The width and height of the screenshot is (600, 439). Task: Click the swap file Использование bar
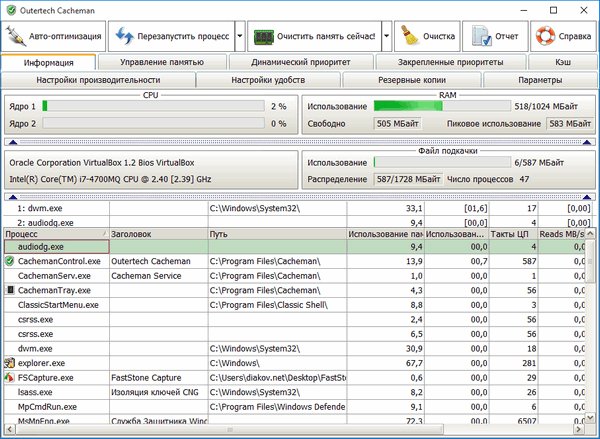click(442, 163)
